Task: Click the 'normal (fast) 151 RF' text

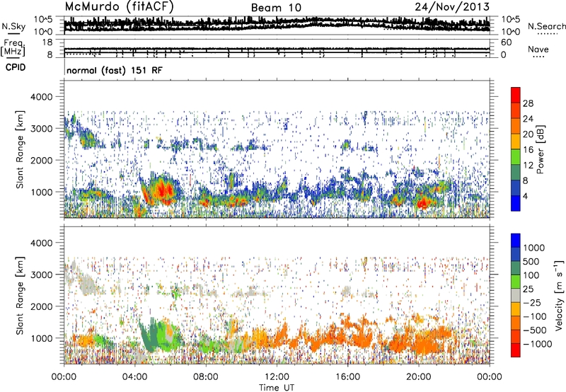Action: (115, 70)
